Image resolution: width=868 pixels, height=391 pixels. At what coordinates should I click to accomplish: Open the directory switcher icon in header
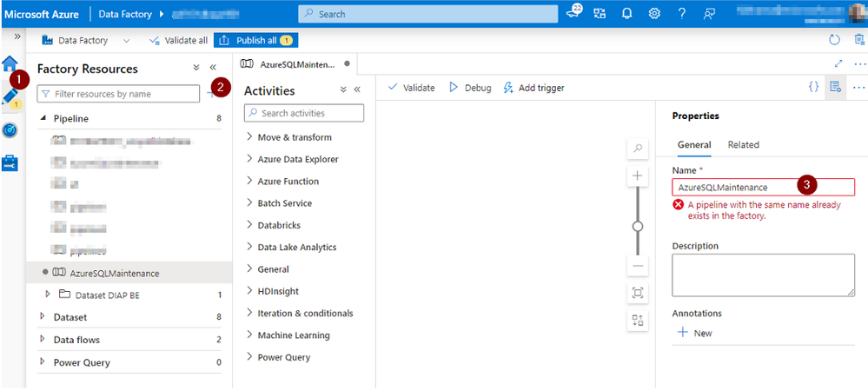point(600,14)
